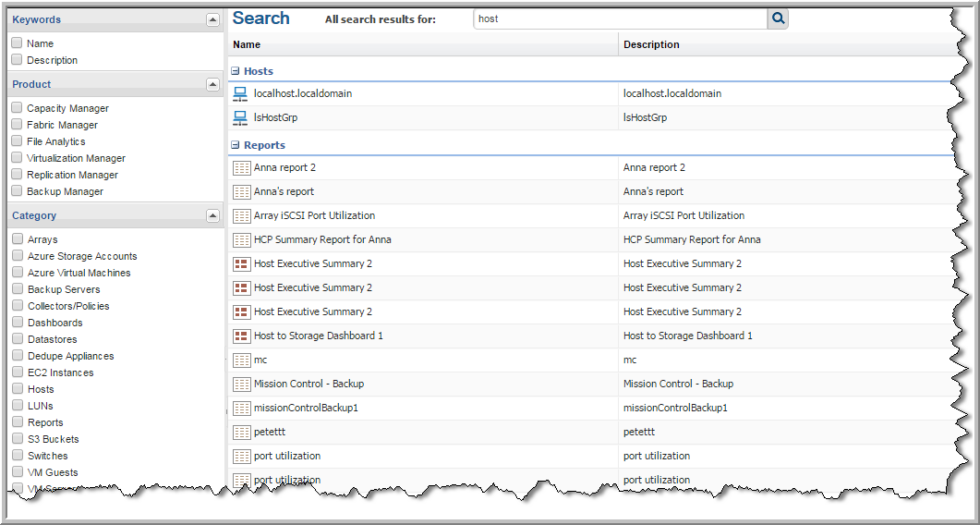Collapse the Product filter panel

point(212,84)
